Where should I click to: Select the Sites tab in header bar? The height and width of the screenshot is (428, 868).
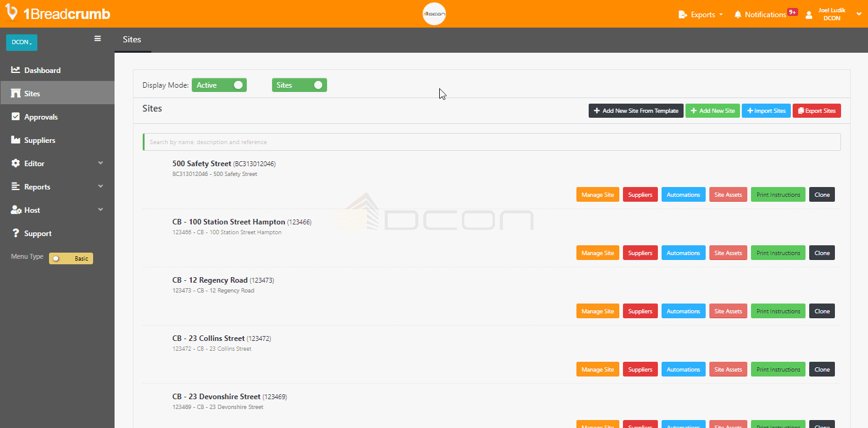click(x=132, y=39)
